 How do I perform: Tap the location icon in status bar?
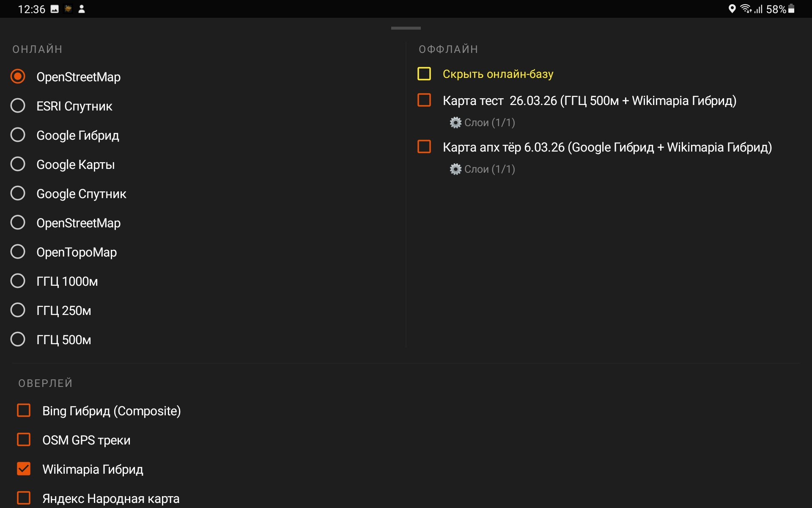732,9
